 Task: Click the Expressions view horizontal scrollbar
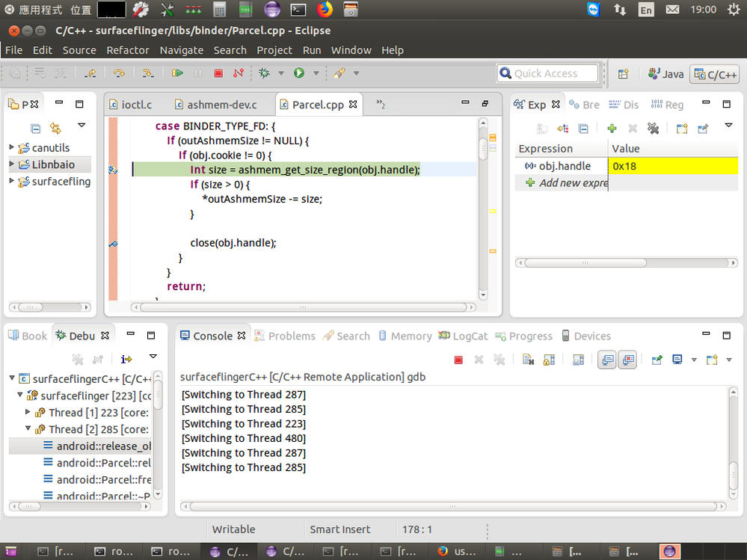pyautogui.click(x=627, y=262)
